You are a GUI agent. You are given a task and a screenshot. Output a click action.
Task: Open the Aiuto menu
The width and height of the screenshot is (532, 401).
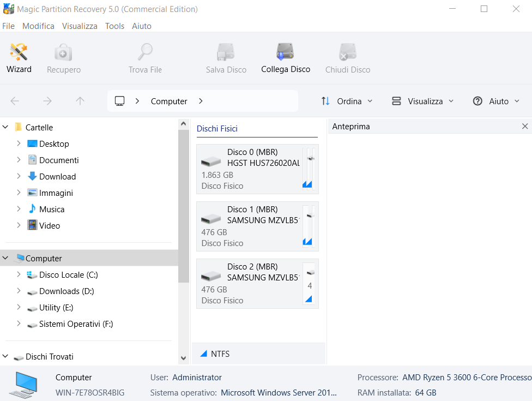pyautogui.click(x=142, y=26)
